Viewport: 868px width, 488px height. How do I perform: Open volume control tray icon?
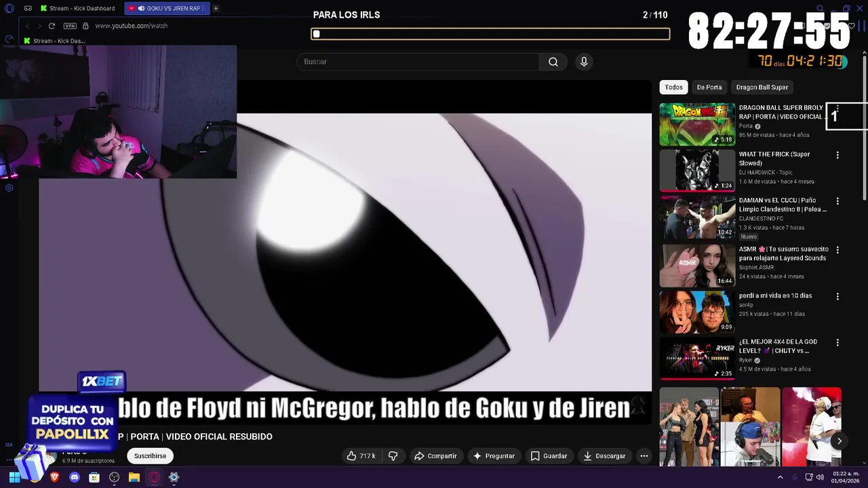click(820, 477)
